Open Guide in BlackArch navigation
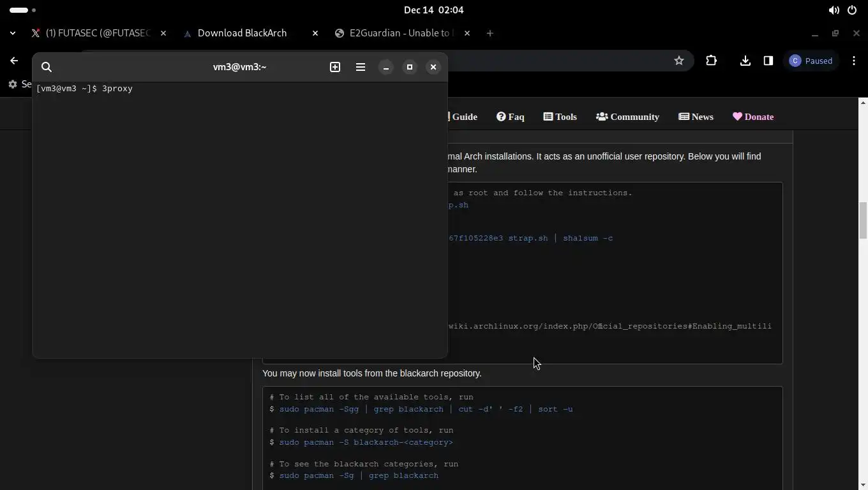Viewport: 868px width, 490px height. (463, 117)
